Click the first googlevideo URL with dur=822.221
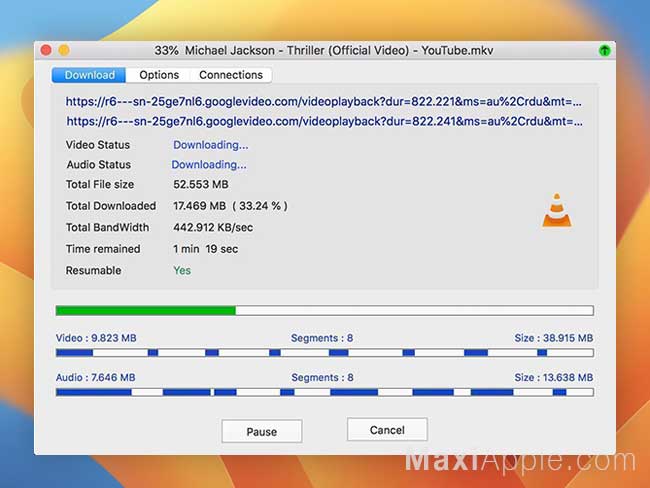The width and height of the screenshot is (650, 488). click(x=323, y=102)
